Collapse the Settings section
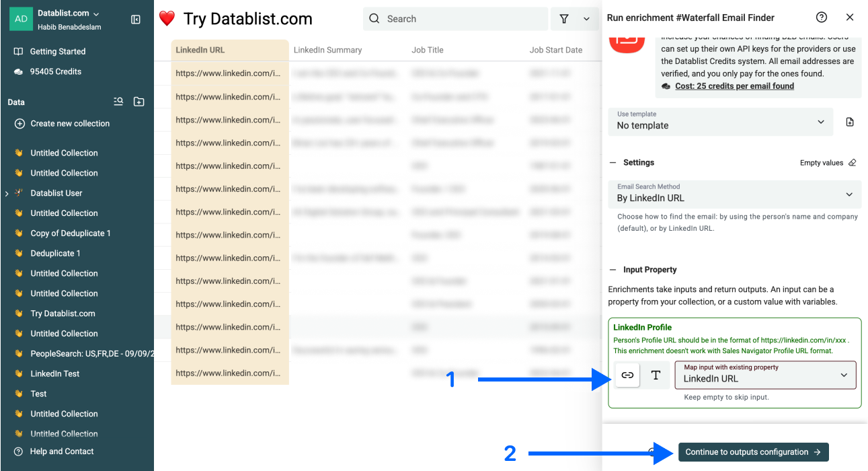Screen dimensions: 868x471 tap(613, 163)
